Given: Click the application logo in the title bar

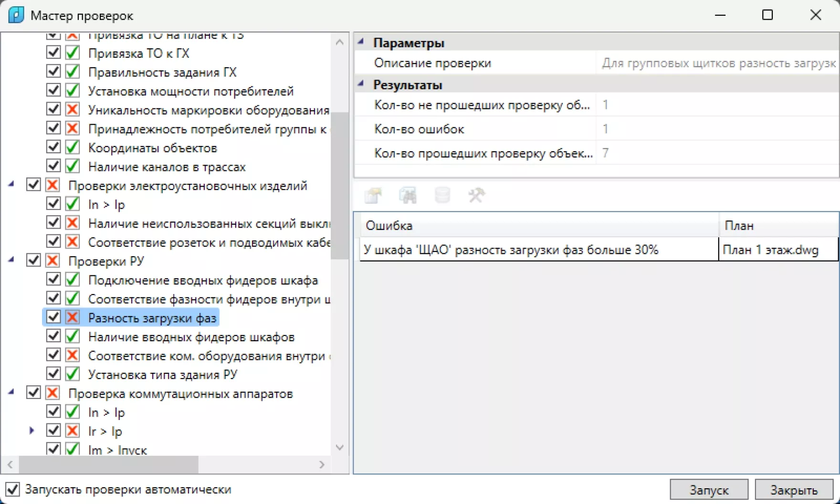Looking at the screenshot, I should point(16,15).
